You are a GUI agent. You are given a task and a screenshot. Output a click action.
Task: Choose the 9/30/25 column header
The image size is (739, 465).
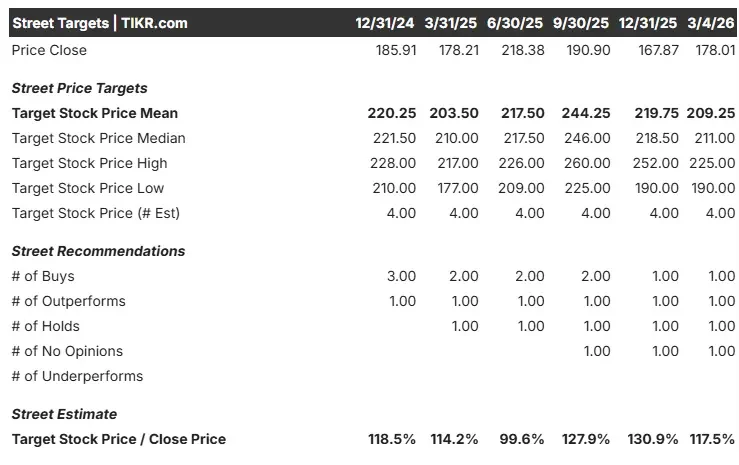point(581,22)
